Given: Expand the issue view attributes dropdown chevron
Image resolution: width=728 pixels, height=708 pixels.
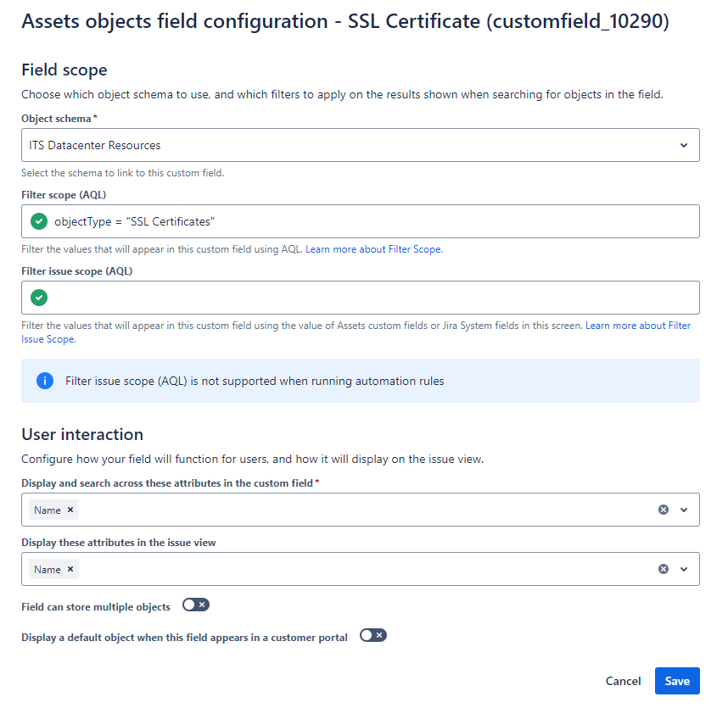Looking at the screenshot, I should pos(683,569).
